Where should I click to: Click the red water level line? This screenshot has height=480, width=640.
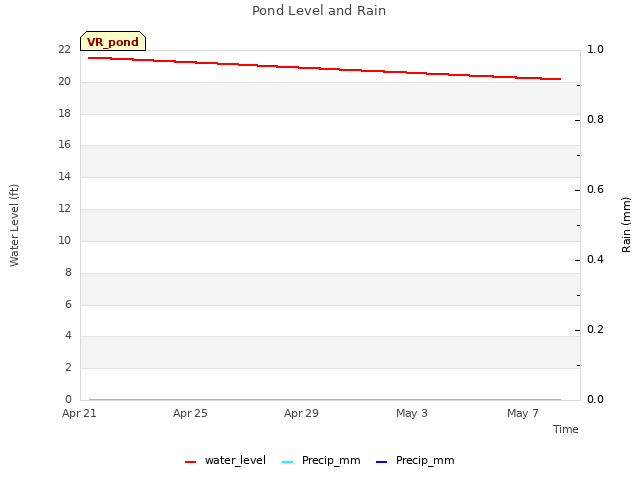coord(325,69)
